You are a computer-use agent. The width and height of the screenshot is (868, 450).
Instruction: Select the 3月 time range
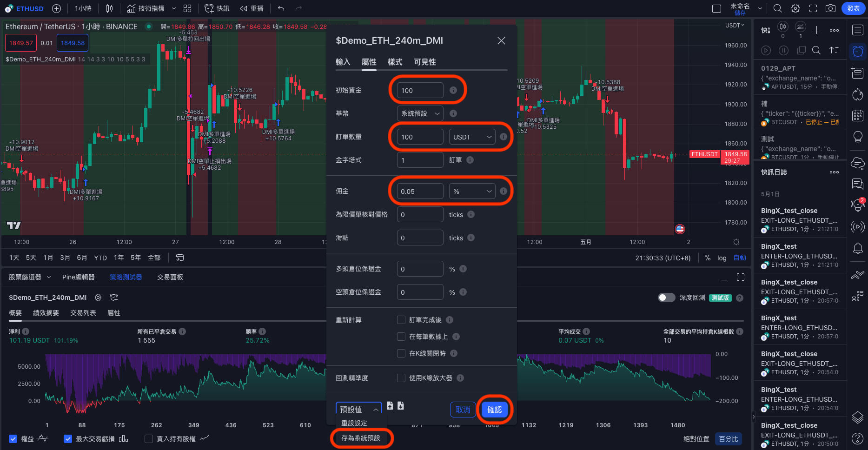click(x=65, y=258)
